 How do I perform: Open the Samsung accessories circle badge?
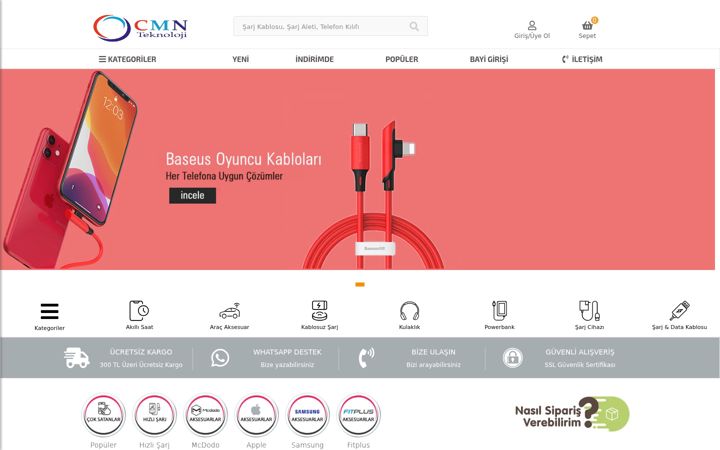308,415
